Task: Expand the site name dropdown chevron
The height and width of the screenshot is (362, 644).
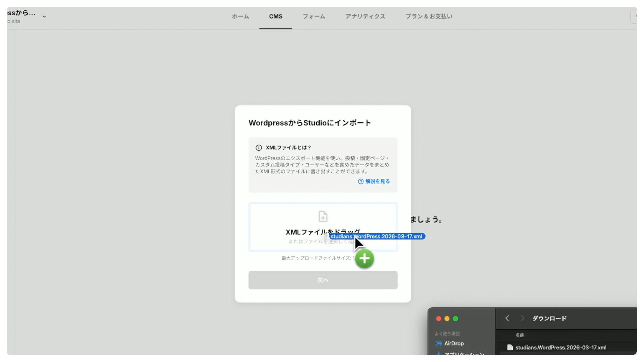Action: (x=44, y=17)
